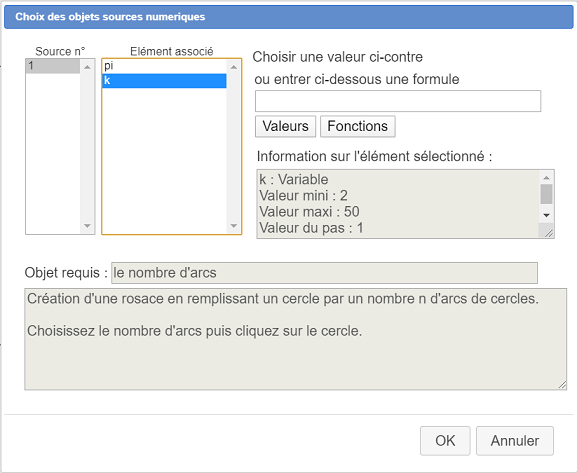Screen dimensions: 577x473
Task: Select 'k' in Elément associé list
Action: (164, 81)
